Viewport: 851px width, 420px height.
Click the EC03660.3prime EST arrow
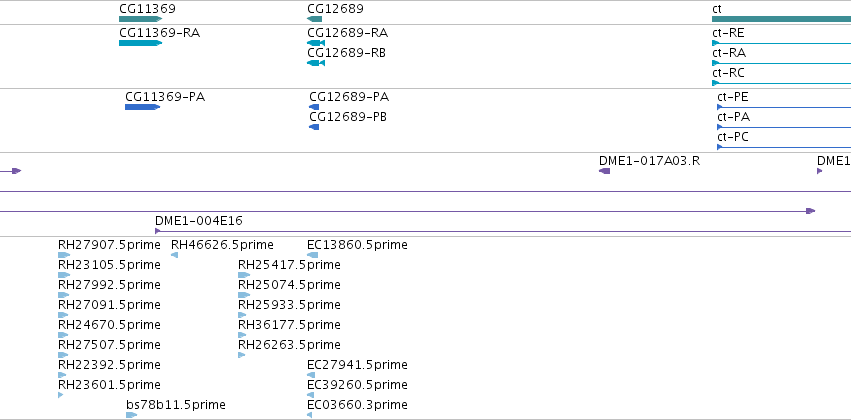point(309,415)
